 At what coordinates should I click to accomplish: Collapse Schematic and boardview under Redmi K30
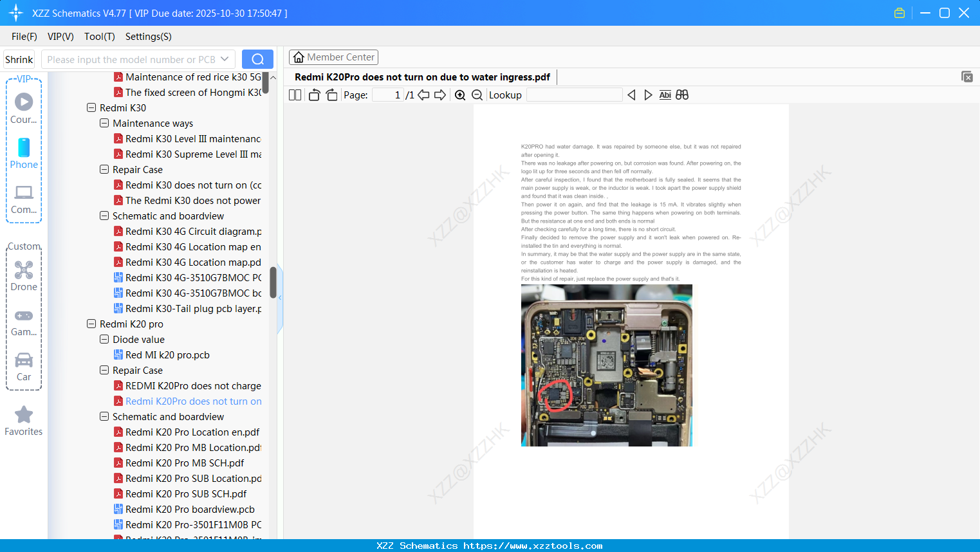104,216
